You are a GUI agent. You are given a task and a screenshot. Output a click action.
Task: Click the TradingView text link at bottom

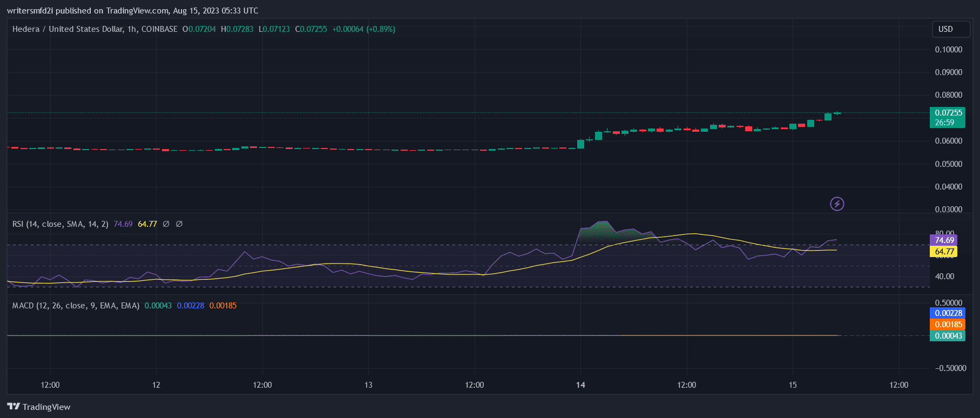pos(46,407)
